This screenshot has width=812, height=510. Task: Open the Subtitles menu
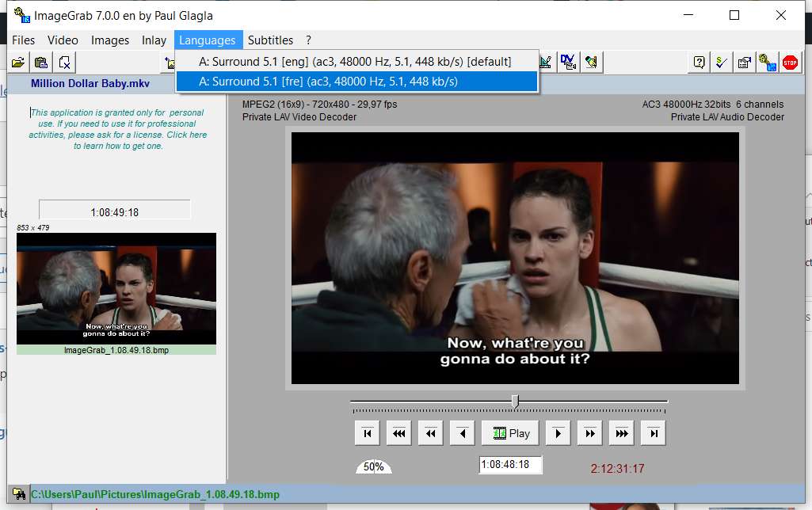tap(270, 40)
